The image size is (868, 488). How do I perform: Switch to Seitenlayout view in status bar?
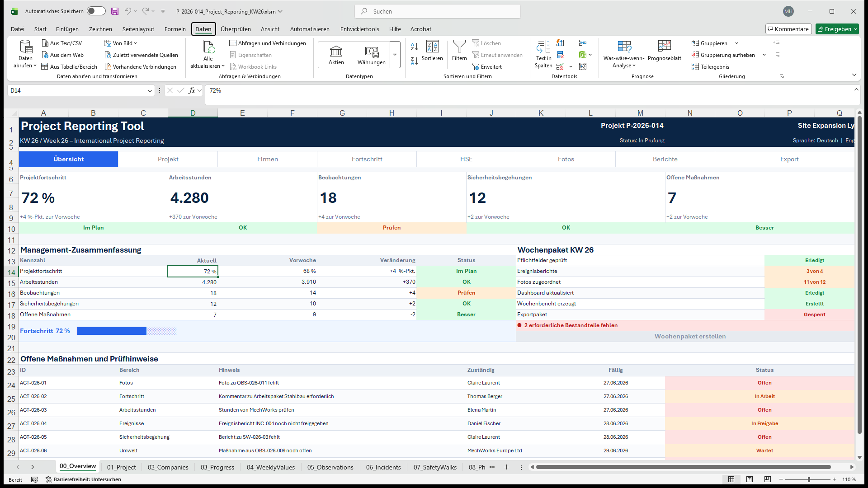[750, 479]
